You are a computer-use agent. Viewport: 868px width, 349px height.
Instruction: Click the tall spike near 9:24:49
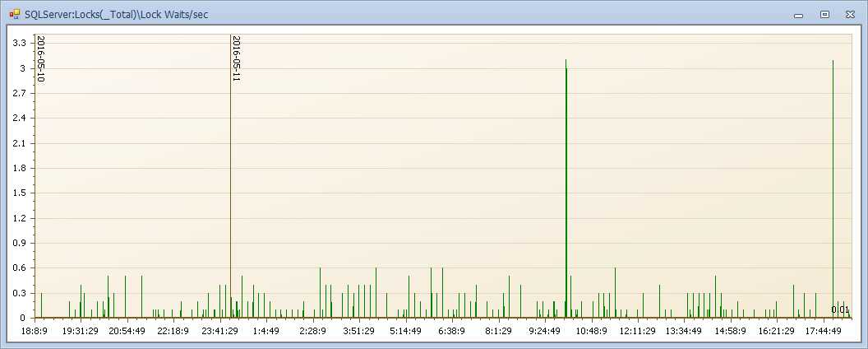pos(566,188)
